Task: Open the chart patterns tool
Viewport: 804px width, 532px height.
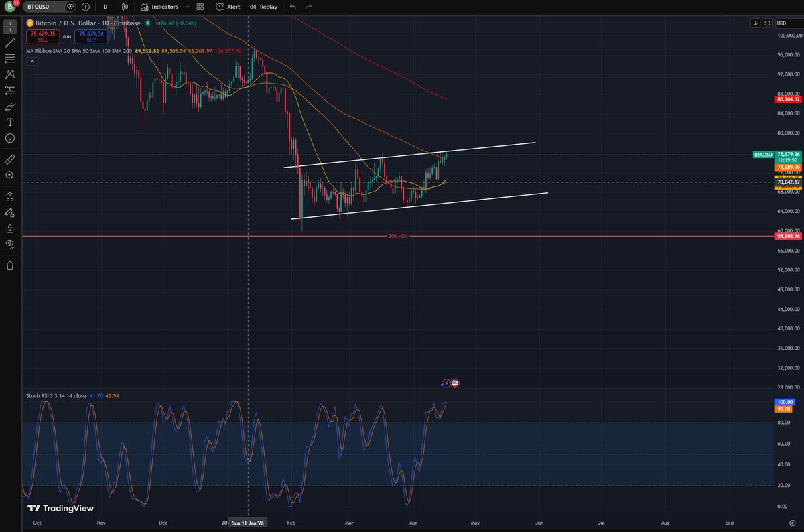Action: pyautogui.click(x=10, y=74)
